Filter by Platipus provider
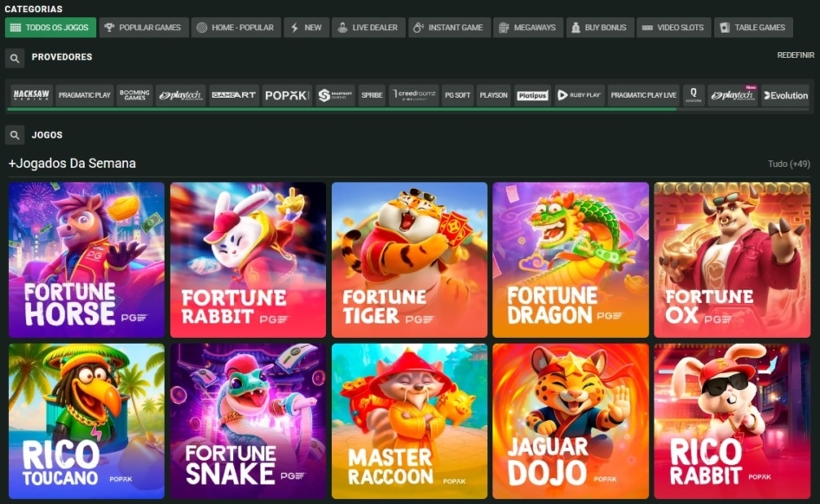Image resolution: width=820 pixels, height=504 pixels. pos(532,95)
